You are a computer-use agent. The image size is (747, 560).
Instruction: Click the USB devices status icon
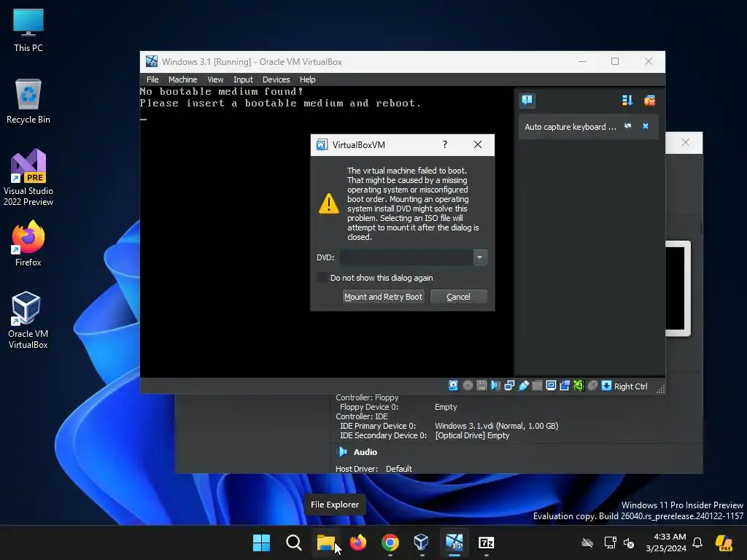coord(524,386)
